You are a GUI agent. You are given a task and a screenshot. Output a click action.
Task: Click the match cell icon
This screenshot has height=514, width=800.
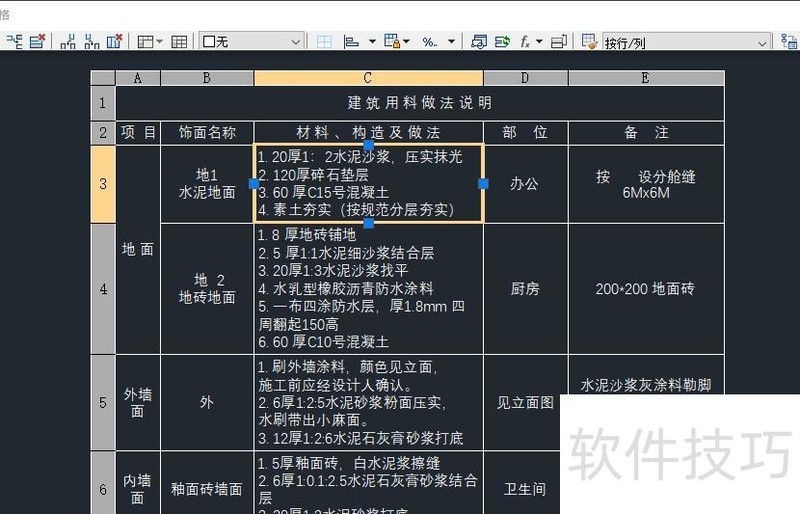(590, 42)
